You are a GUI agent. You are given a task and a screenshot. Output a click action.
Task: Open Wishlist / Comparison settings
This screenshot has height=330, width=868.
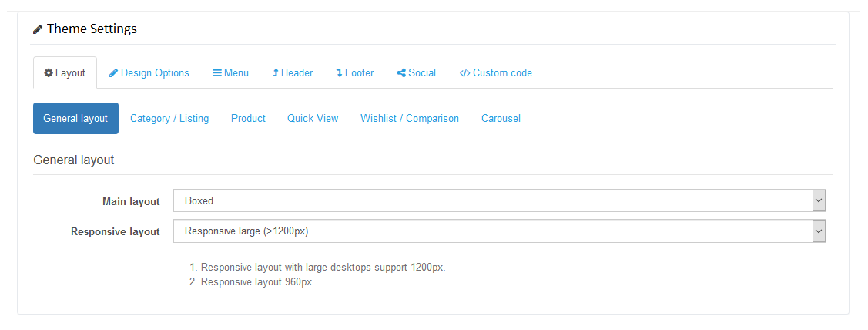pos(410,119)
